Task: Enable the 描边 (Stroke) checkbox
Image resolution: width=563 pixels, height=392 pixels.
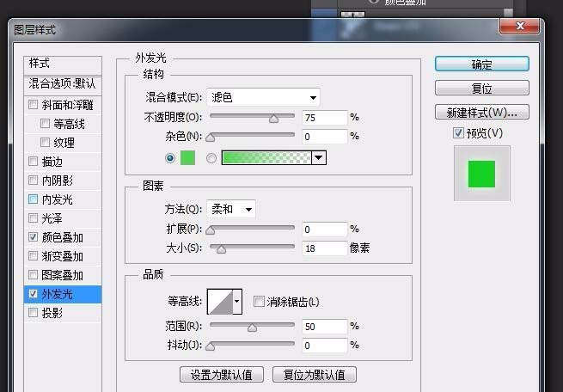Action: click(34, 162)
